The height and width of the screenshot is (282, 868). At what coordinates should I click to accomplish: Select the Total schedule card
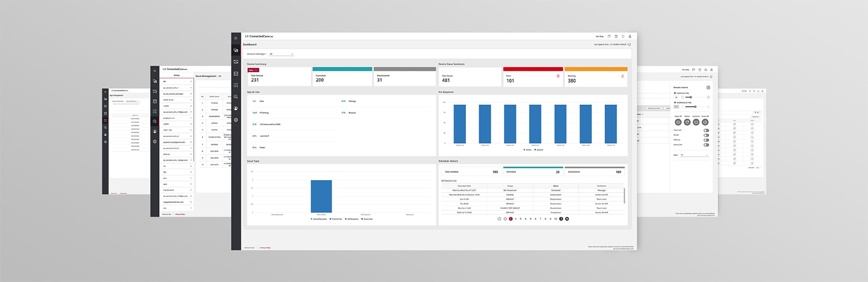pyautogui.click(x=471, y=171)
